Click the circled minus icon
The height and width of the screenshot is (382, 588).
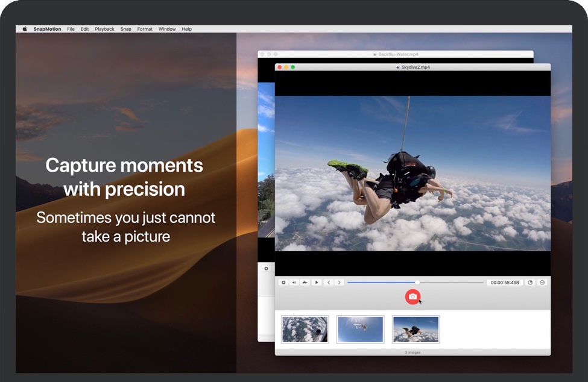pos(542,282)
